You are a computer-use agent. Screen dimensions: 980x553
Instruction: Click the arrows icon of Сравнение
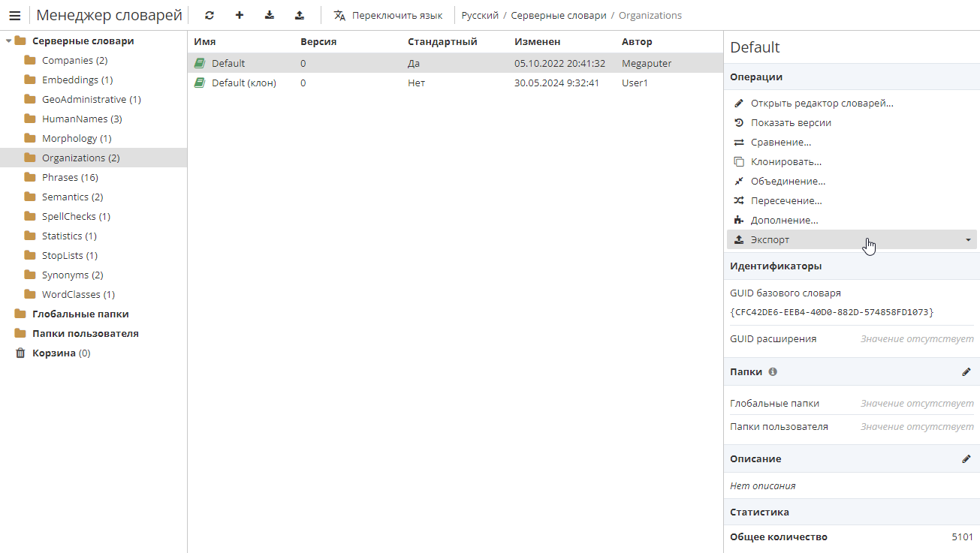pyautogui.click(x=739, y=142)
